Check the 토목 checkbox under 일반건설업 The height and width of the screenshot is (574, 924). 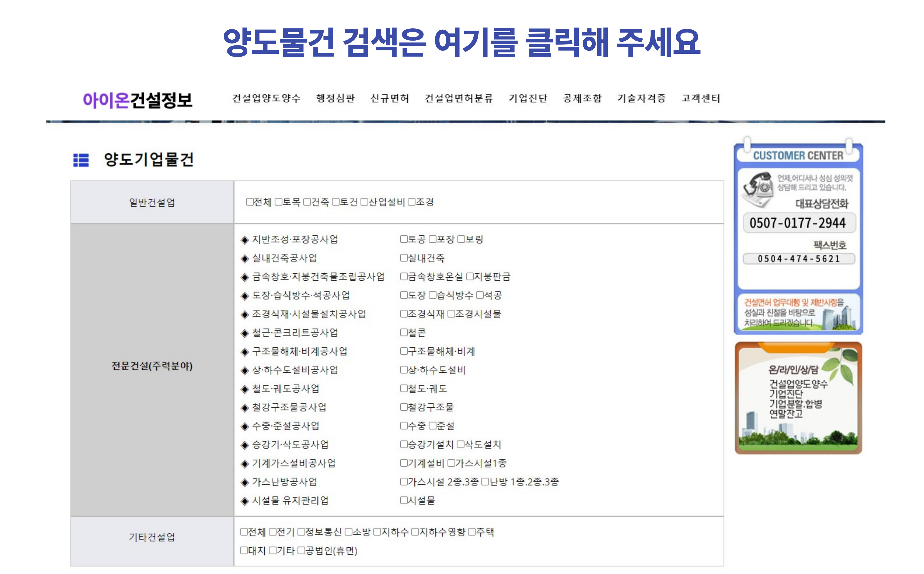[279, 202]
